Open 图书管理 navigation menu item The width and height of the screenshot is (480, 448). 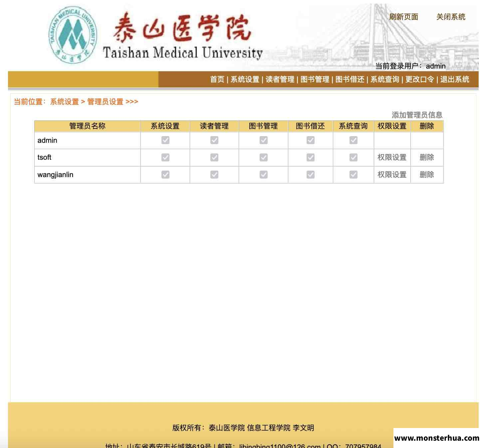(315, 79)
